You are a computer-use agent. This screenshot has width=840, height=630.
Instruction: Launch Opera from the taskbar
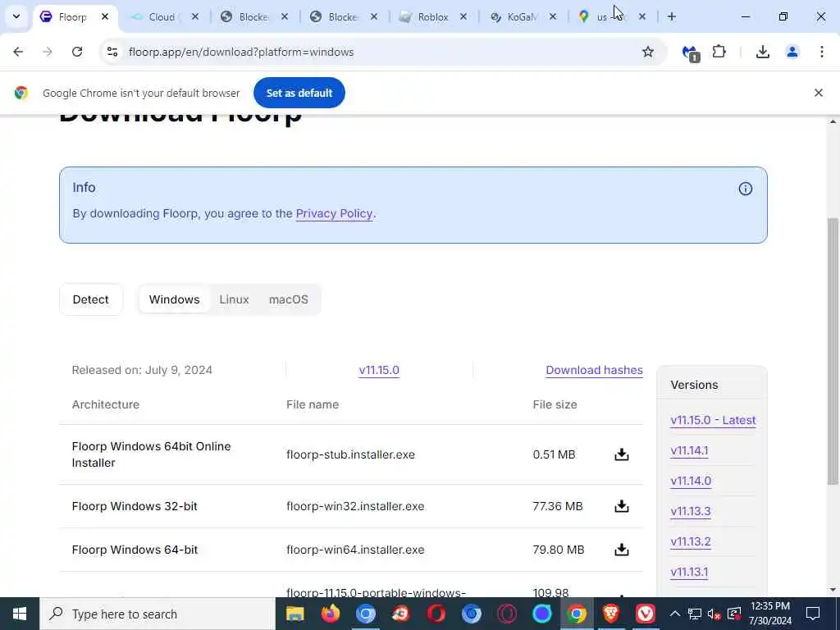436,614
